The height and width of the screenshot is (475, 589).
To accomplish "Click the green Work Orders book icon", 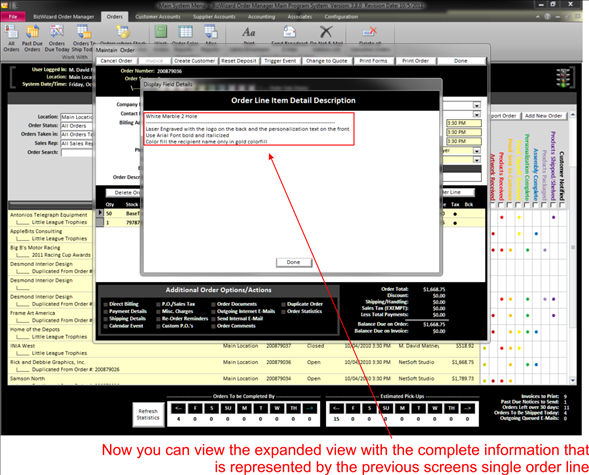I will pos(161,32).
